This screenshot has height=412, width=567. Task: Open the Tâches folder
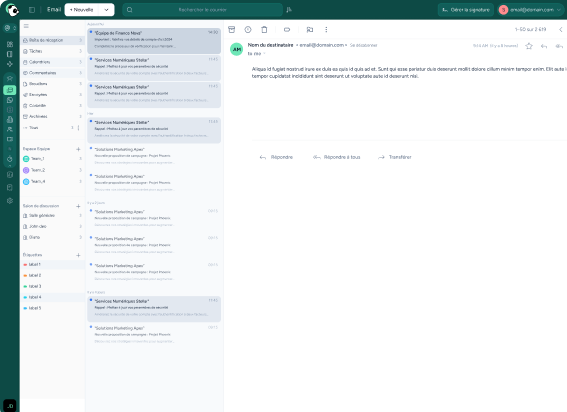(52, 51)
